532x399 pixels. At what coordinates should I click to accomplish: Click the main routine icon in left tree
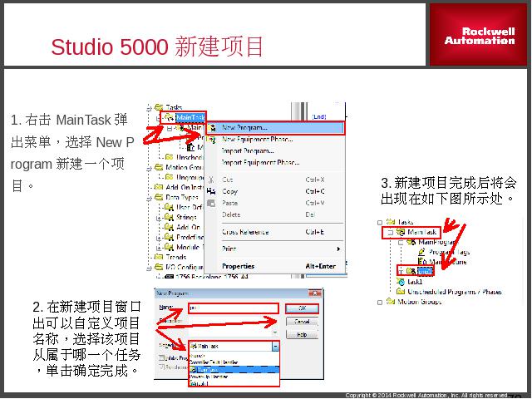[190, 147]
